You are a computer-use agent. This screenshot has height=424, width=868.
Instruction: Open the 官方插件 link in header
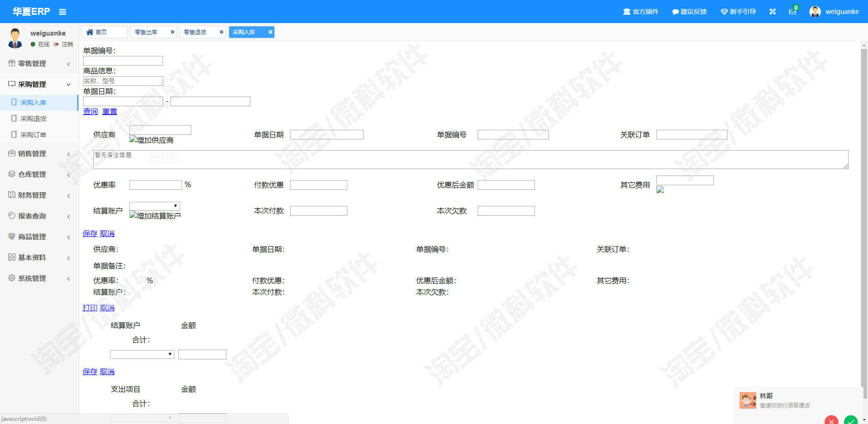coord(641,12)
